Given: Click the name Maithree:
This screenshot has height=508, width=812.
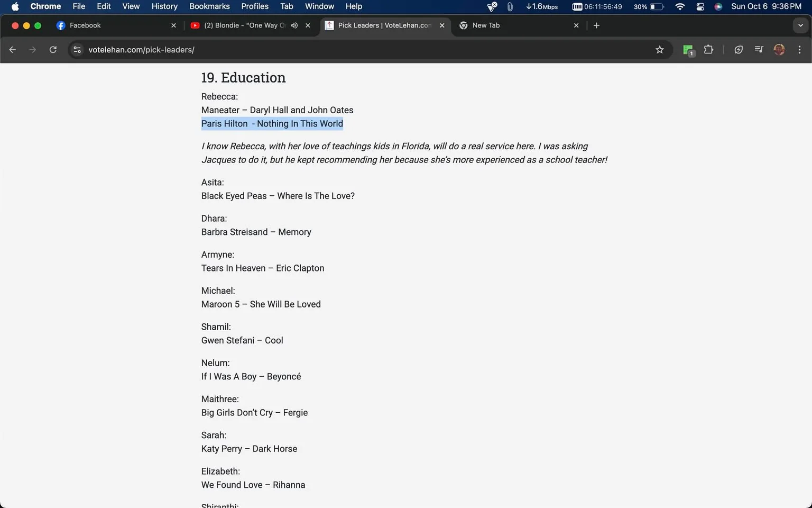Looking at the screenshot, I should tap(220, 399).
